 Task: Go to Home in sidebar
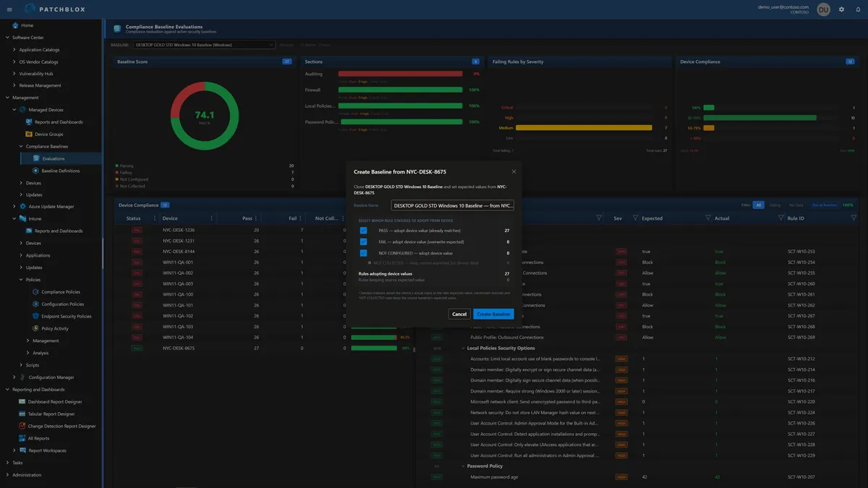pos(27,25)
